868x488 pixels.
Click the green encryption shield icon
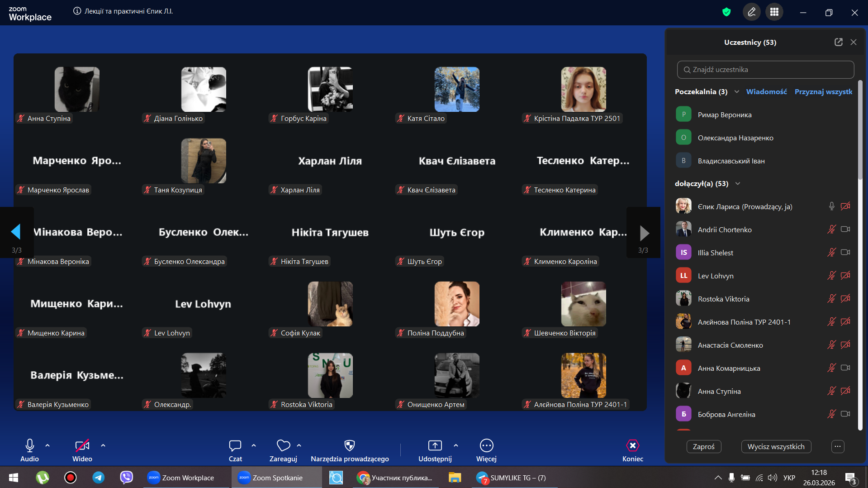click(726, 12)
